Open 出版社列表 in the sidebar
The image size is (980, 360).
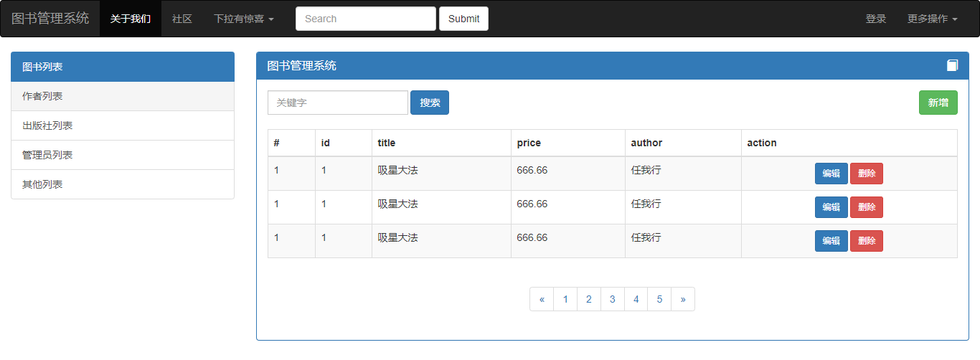pyautogui.click(x=123, y=125)
